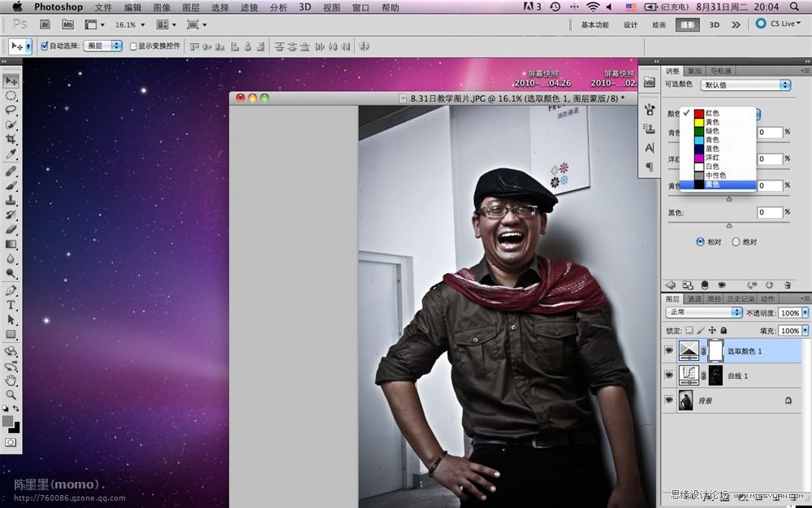Open the 滤镜 menu
The image size is (812, 508).
coord(249,7)
